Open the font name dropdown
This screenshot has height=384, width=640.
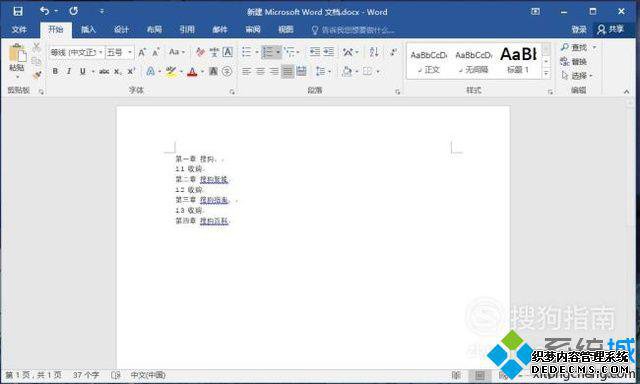100,52
